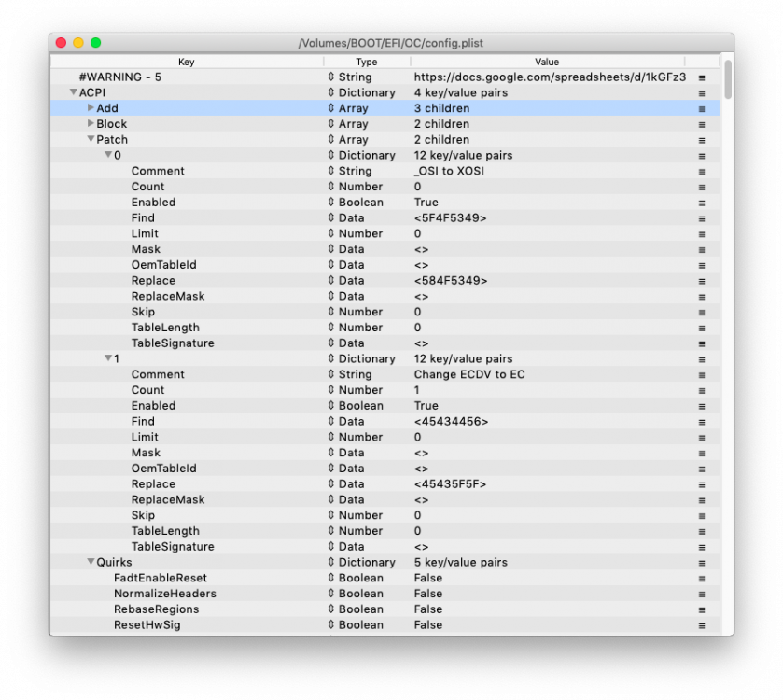Click the config.plist path in title bar
The height and width of the screenshot is (700, 783).
point(391,43)
